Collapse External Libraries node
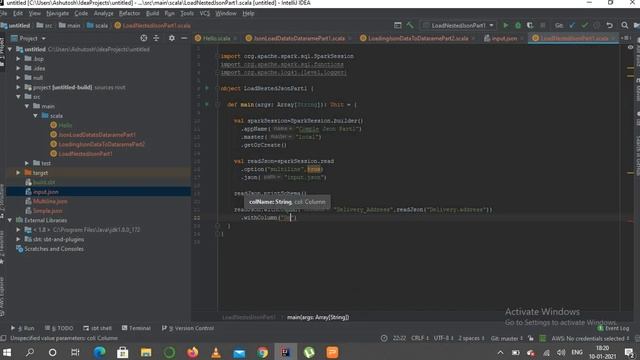Image resolution: width=640 pixels, height=360 pixels. pos(10,220)
